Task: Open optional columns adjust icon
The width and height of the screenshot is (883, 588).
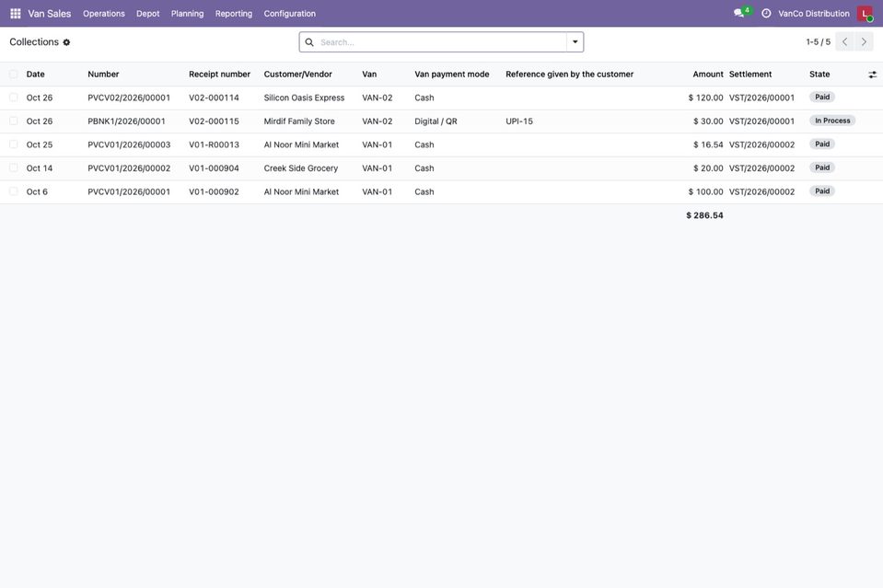Action: 872,75
